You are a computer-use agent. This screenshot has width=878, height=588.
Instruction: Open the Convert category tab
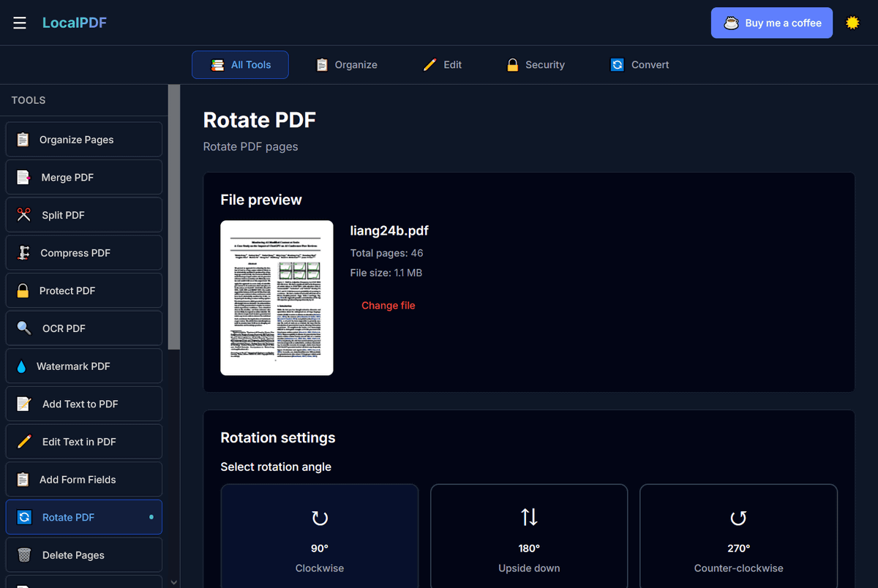point(640,65)
